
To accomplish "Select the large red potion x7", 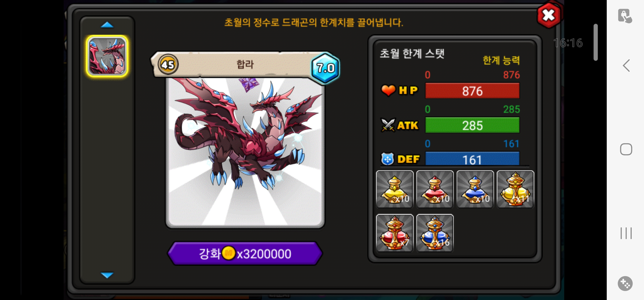I will 395,233.
